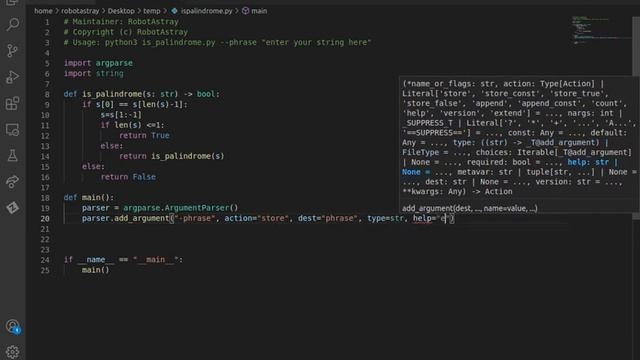Image resolution: width=640 pixels, height=360 pixels.
Task: Click 'return True' on line 12
Action: pyautogui.click(x=144, y=136)
